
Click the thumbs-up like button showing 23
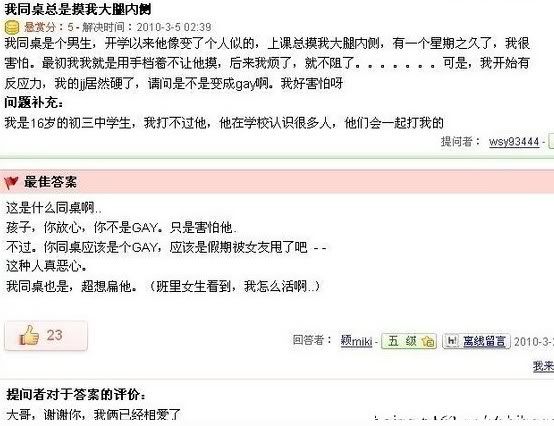(x=46, y=336)
